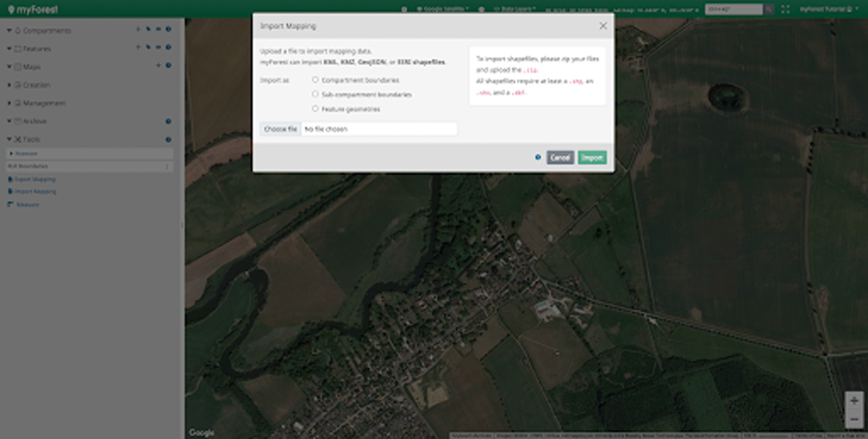The height and width of the screenshot is (439, 868).
Task: Select the Compartment boundaries radio option
Action: pyautogui.click(x=315, y=80)
